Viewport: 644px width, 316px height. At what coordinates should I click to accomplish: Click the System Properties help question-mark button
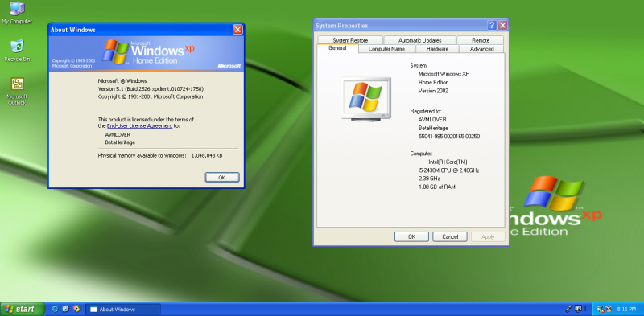pyautogui.click(x=492, y=26)
